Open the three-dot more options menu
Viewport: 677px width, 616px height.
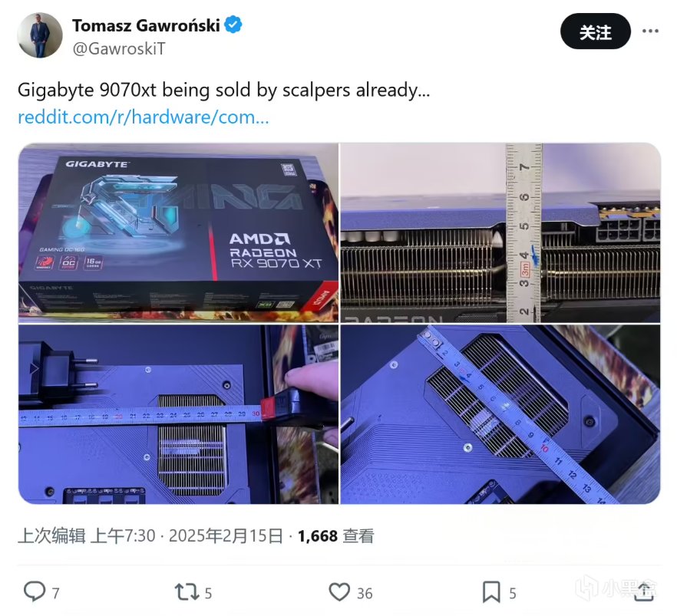click(650, 31)
